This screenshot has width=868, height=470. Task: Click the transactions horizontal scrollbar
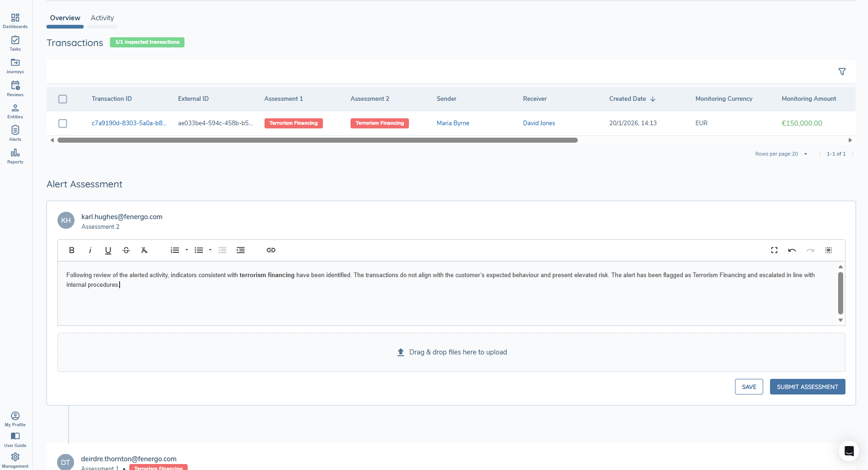tap(317, 140)
